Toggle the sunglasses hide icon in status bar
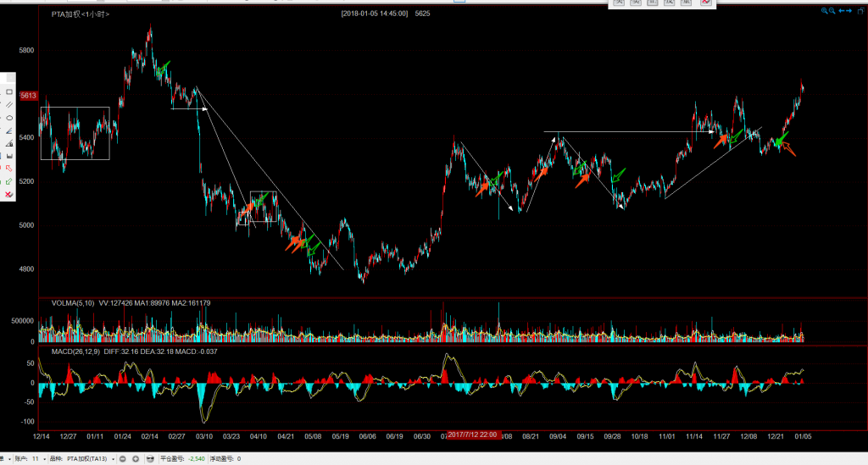The width and height of the screenshot is (868, 465). 150,458
